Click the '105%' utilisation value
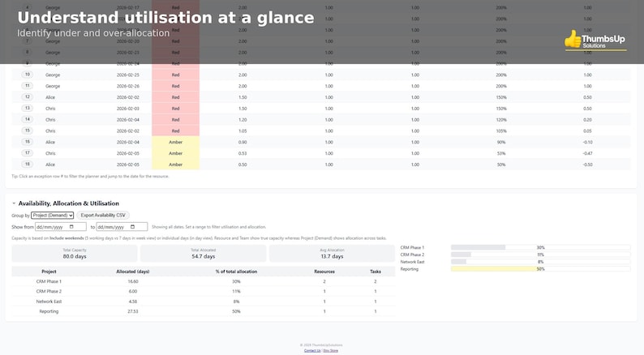 point(501,131)
